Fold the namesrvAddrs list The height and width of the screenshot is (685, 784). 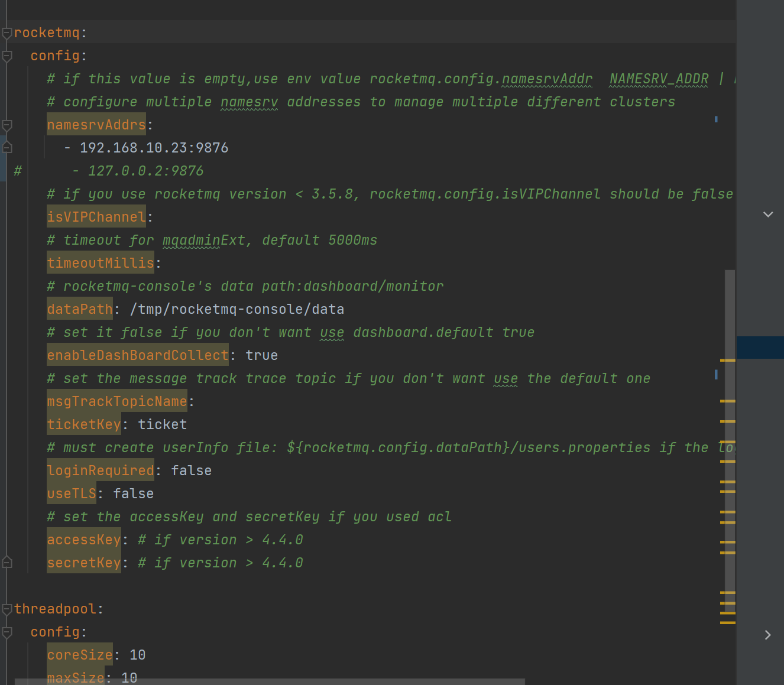point(7,125)
